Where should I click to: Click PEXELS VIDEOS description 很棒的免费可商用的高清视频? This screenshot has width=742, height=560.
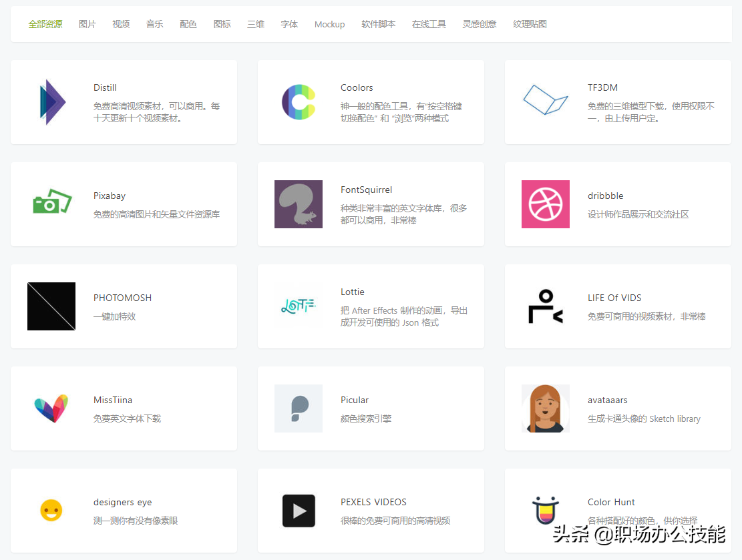click(395, 521)
